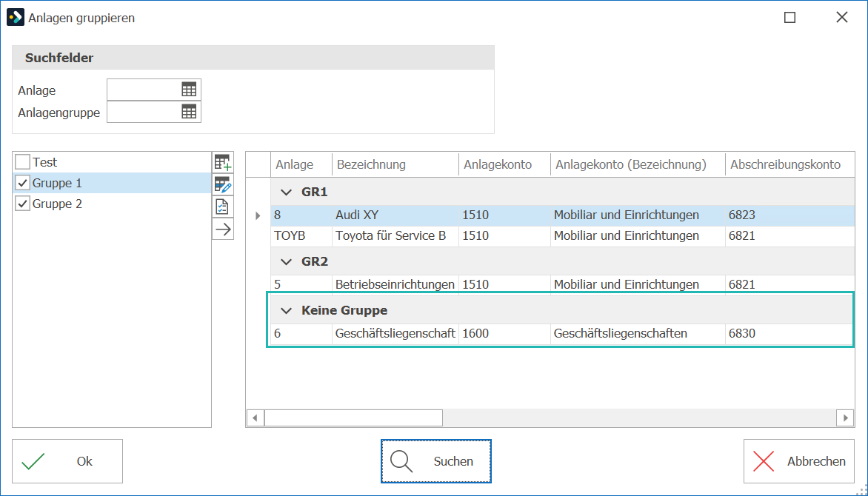Click the horizontal scrollbar thumb

click(353, 418)
